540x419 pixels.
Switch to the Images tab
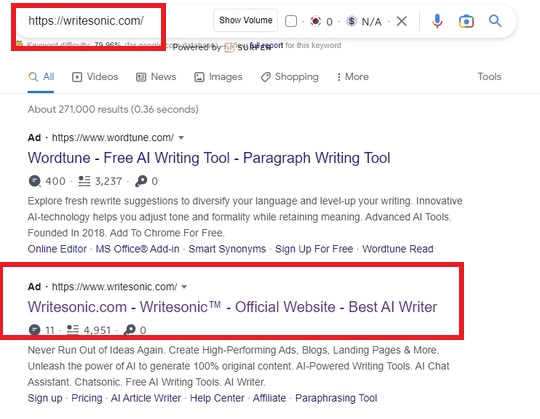218,77
